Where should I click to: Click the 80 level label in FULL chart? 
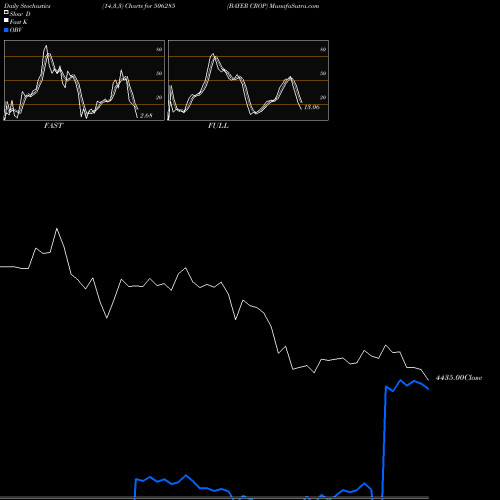click(323, 49)
